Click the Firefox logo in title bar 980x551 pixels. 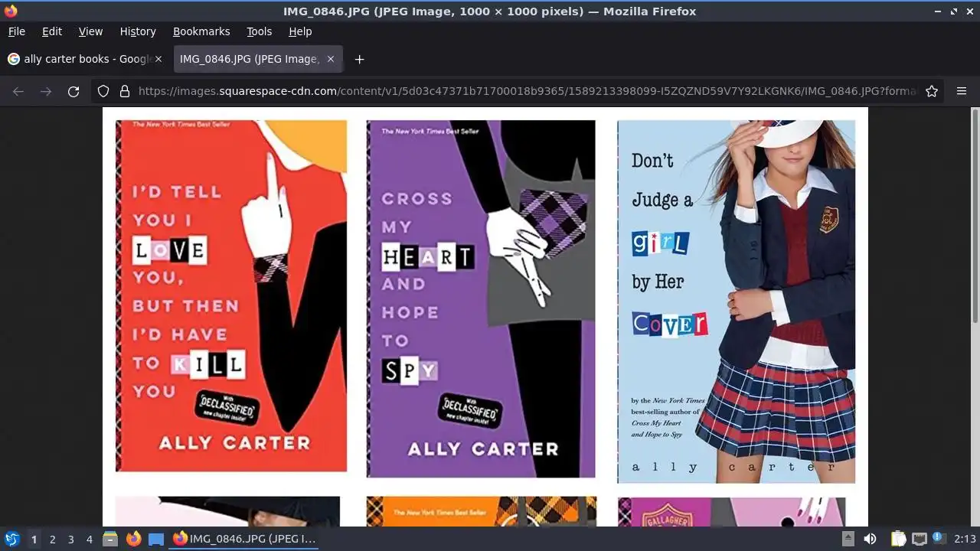click(x=10, y=11)
